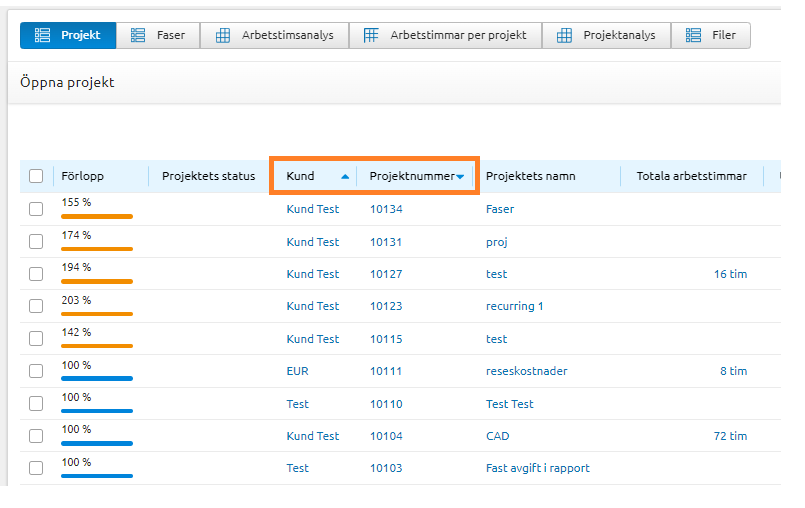Select the checkbox for project 10111
Viewport: 805px width, 508px height.
click(x=36, y=371)
